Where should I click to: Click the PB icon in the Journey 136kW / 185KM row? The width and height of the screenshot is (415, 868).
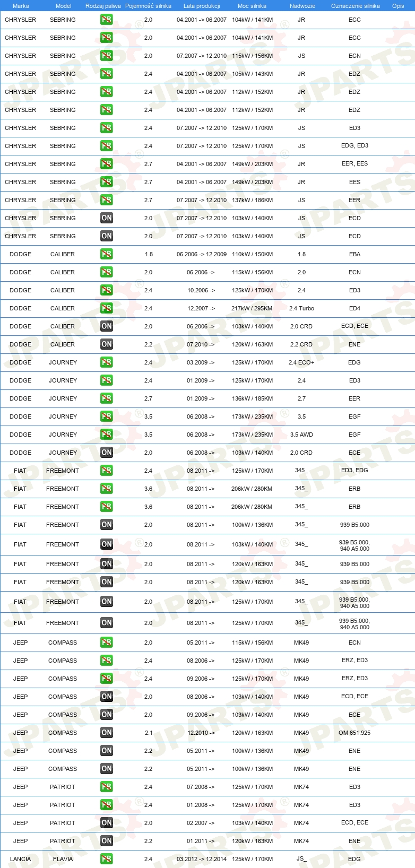click(x=107, y=398)
